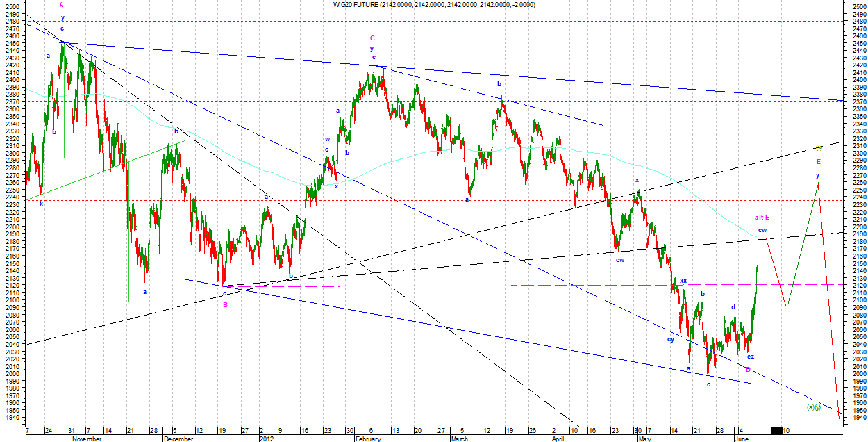Image resolution: width=868 pixels, height=442 pixels.
Task: Click the magenta 'D' wave label near June
Action: click(748, 369)
